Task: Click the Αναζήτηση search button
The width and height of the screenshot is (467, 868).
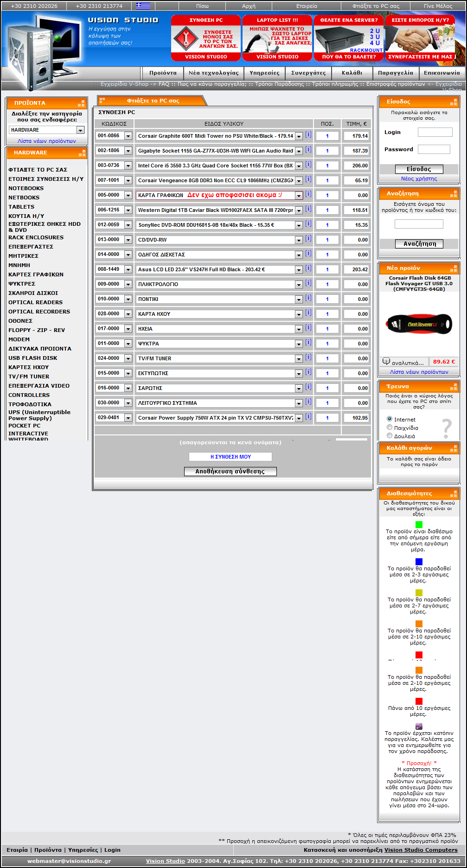Action: [x=419, y=244]
